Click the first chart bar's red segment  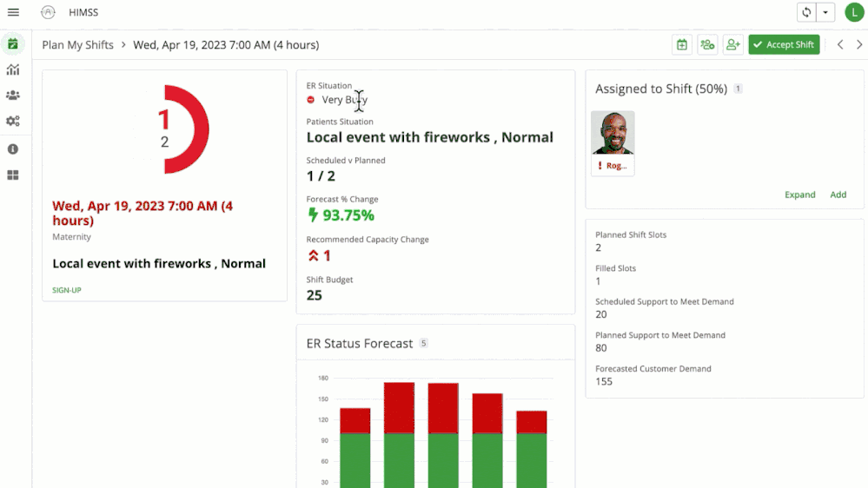tap(354, 421)
